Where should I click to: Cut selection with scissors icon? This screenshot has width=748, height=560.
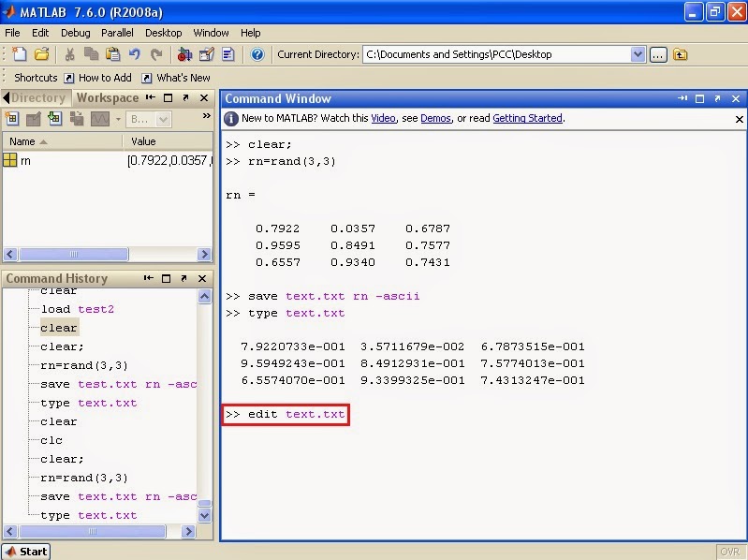(69, 54)
